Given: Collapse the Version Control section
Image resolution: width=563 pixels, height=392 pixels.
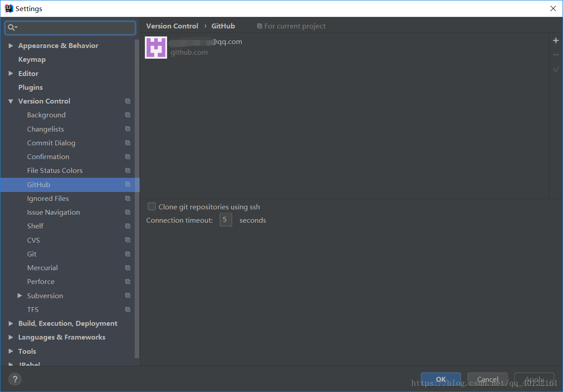Looking at the screenshot, I should 11,101.
